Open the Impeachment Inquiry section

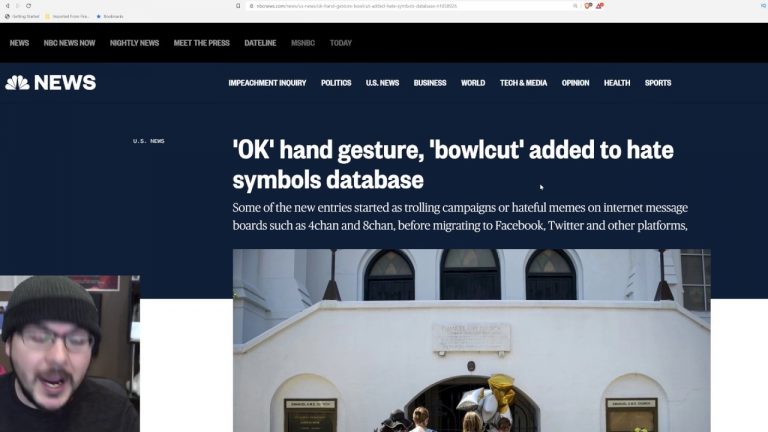click(x=267, y=83)
